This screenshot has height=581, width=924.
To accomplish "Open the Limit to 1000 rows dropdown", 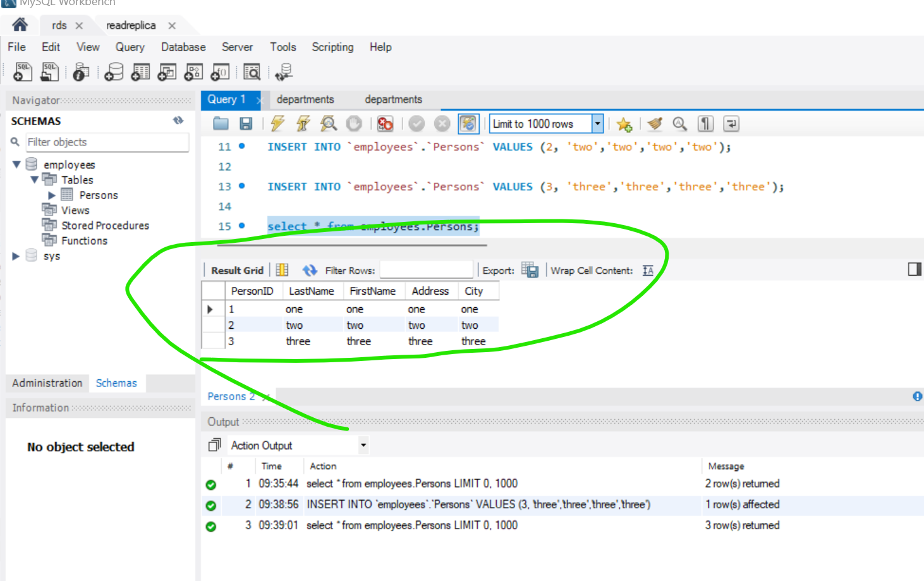I will [597, 123].
